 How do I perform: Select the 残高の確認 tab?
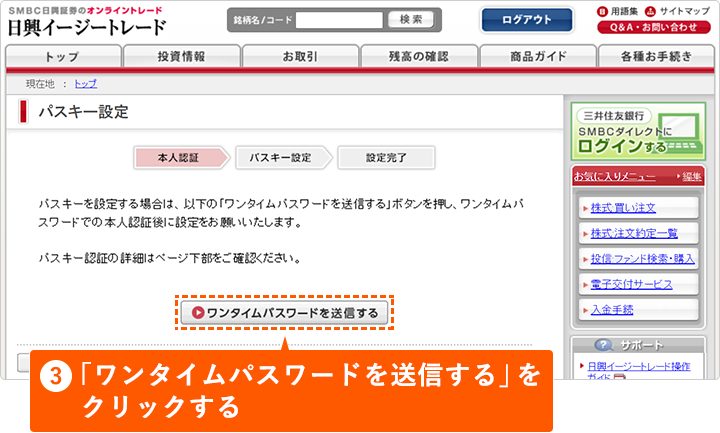coord(418,56)
